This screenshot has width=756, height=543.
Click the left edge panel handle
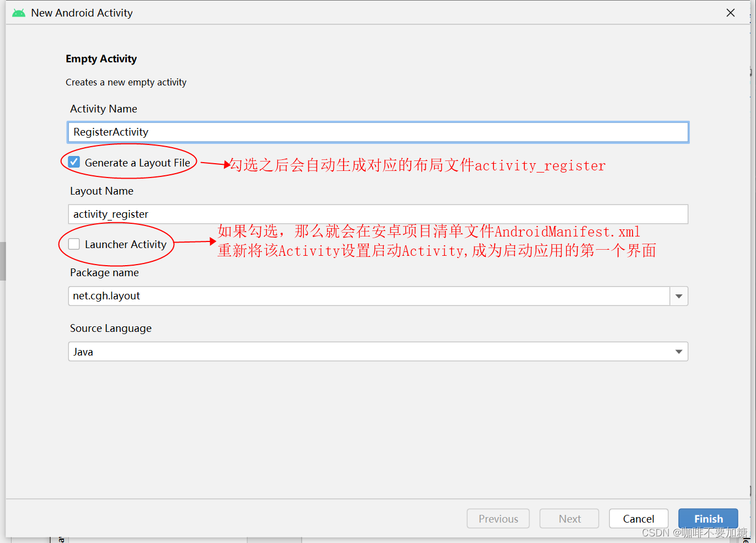[x=3, y=261]
